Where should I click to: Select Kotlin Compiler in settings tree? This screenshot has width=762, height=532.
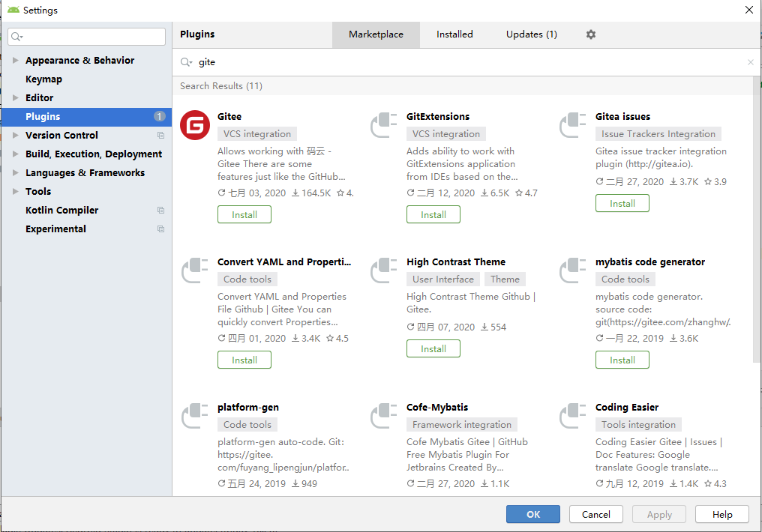61,211
